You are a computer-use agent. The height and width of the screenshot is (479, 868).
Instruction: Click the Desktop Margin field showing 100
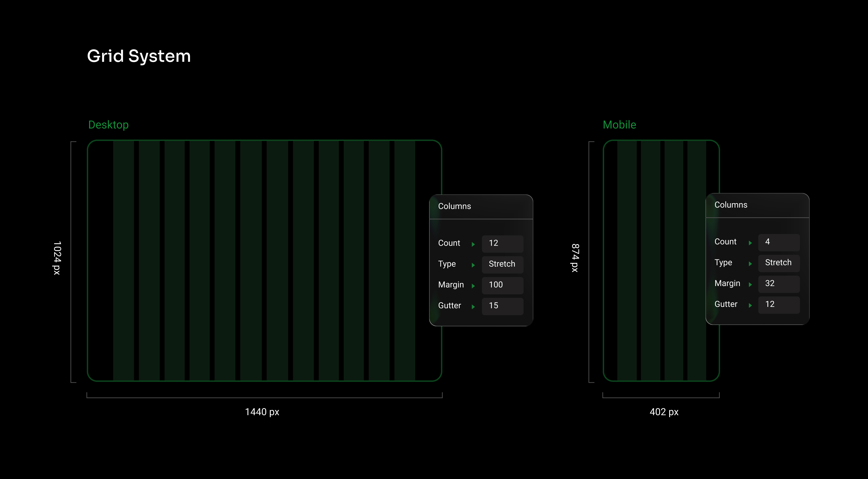coord(503,285)
